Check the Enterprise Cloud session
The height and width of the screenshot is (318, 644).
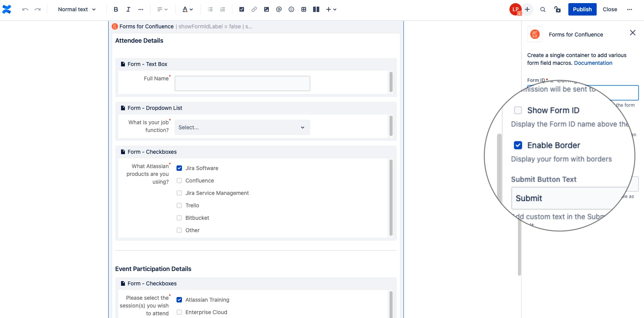click(x=179, y=312)
